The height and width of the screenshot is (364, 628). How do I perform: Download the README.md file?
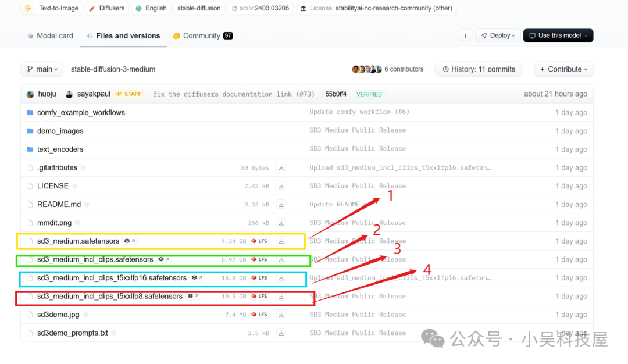281,205
